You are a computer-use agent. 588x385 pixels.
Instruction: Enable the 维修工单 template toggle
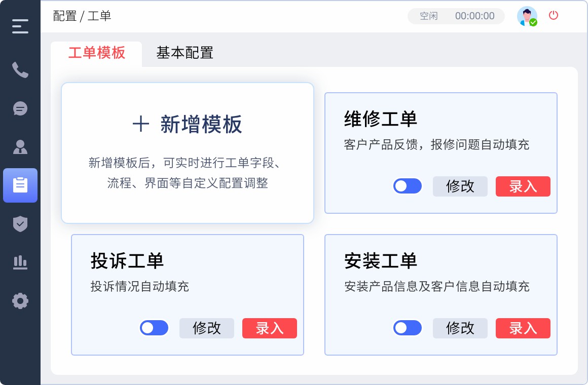[408, 186]
